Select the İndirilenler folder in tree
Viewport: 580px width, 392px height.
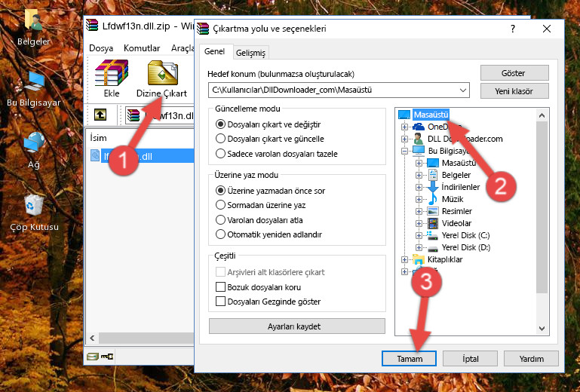point(461,187)
